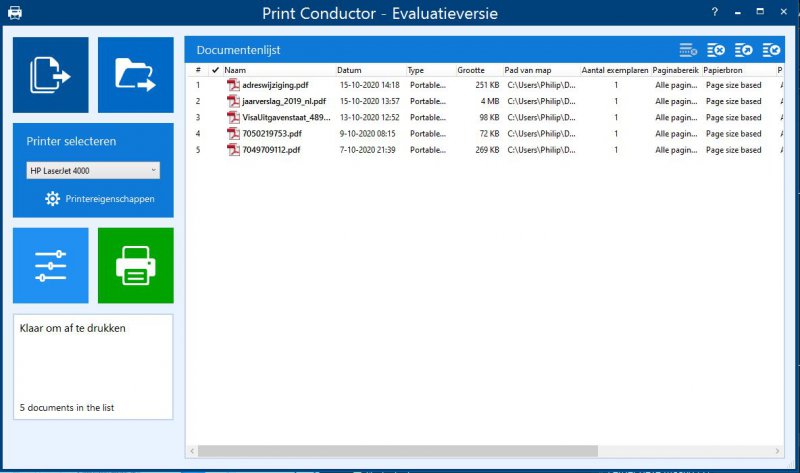Click the horizontal scrollbar thumb
Image resolution: width=800 pixels, height=473 pixels.
click(x=397, y=451)
